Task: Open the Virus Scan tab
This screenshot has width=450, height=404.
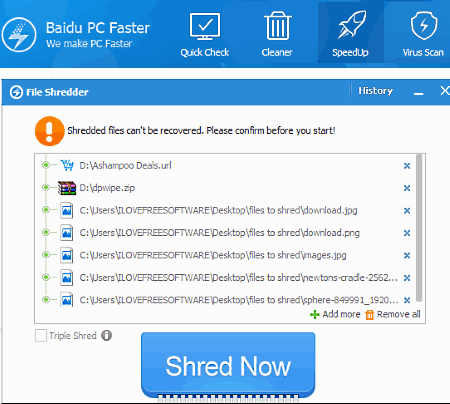Action: click(x=423, y=35)
